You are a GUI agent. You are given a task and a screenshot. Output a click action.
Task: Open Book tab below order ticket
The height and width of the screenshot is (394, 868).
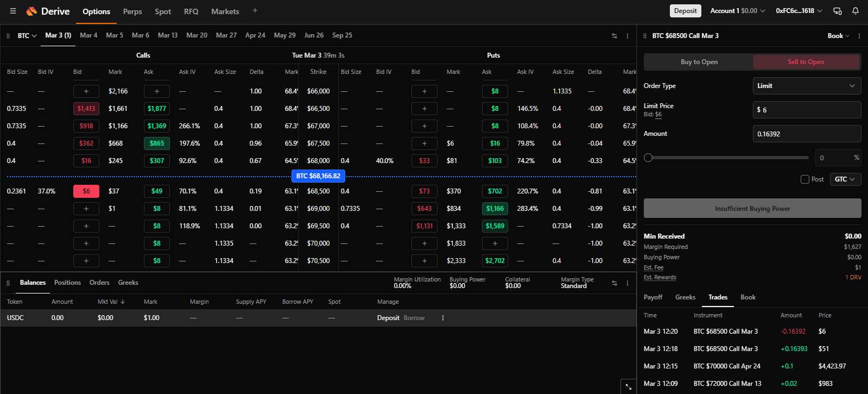pyautogui.click(x=748, y=297)
